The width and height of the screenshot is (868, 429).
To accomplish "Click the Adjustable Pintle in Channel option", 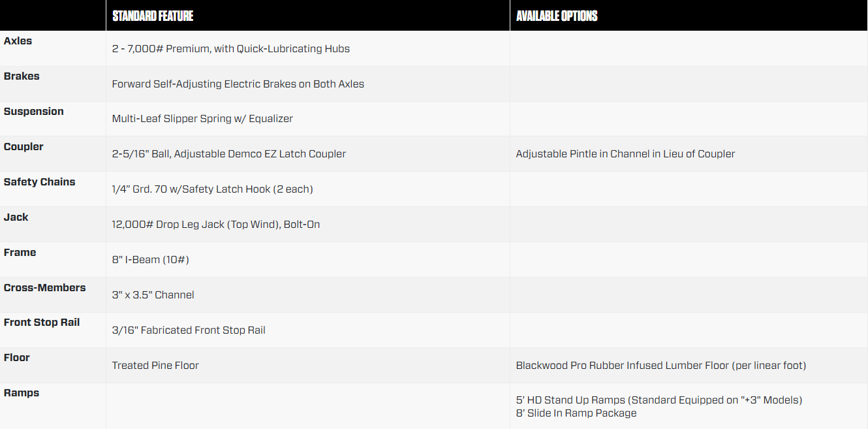I will [x=625, y=154].
